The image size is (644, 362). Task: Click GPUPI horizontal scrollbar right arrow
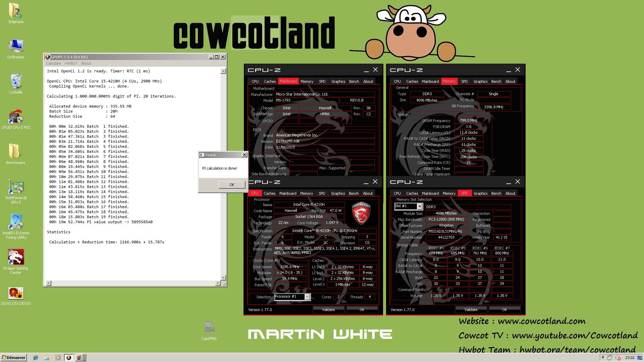pos(218,283)
